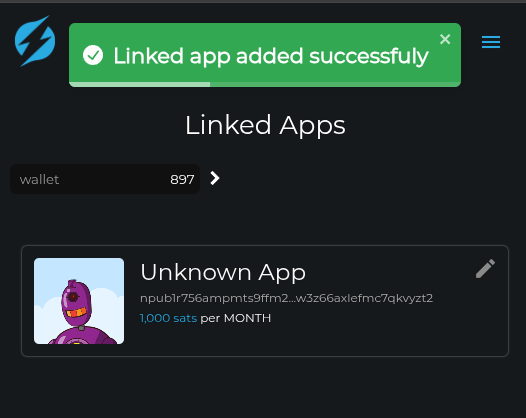Click the 'wallet' label text

(39, 179)
